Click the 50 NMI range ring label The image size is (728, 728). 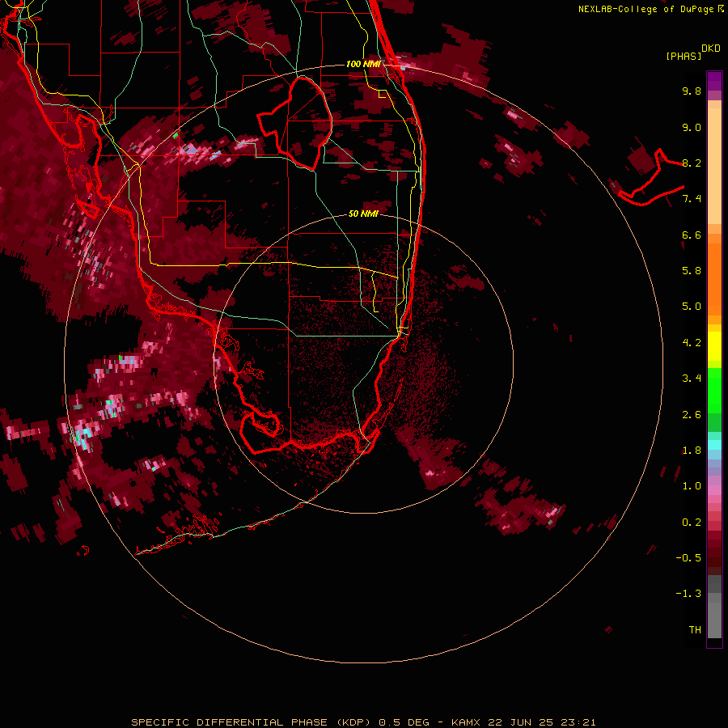pos(363,214)
